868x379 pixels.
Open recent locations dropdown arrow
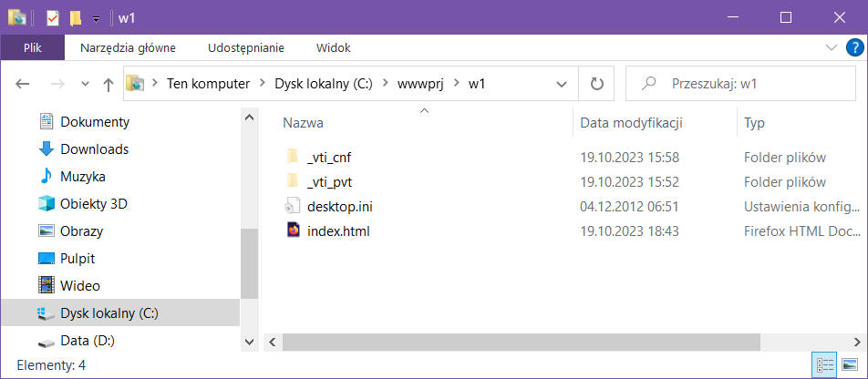click(85, 84)
